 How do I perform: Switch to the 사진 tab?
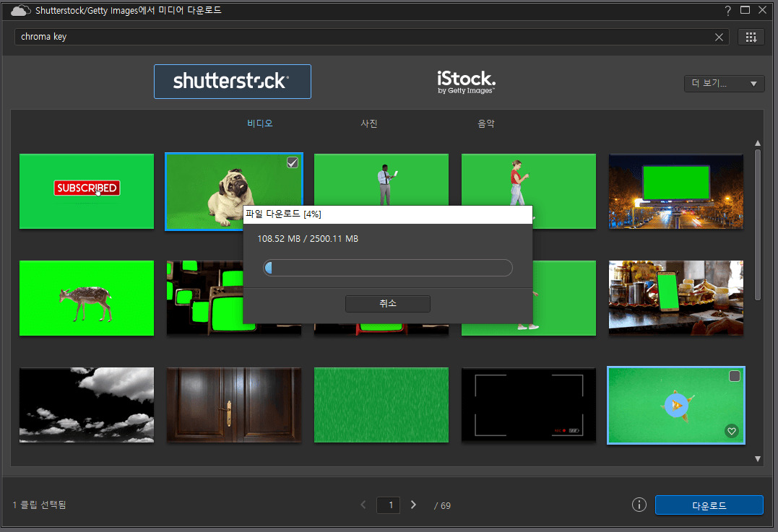[369, 123]
